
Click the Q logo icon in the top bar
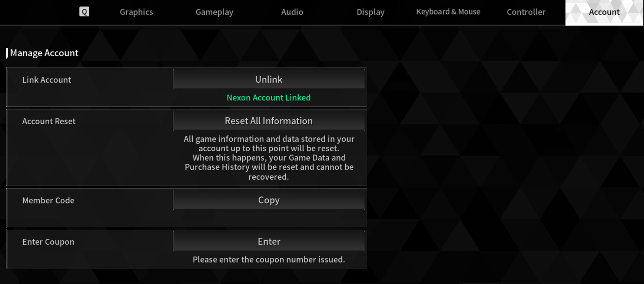pyautogui.click(x=84, y=11)
